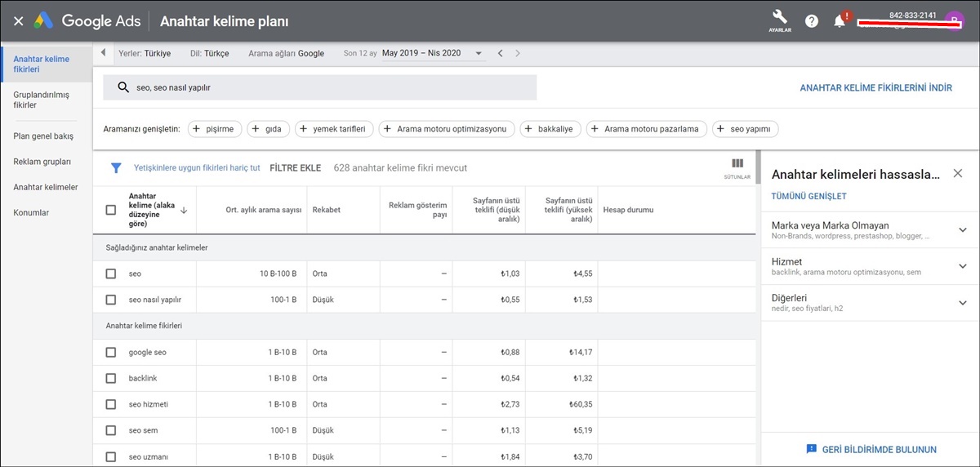Add 'yemek tarifleri' suggestion chip
The width and height of the screenshot is (980, 467).
tap(335, 129)
